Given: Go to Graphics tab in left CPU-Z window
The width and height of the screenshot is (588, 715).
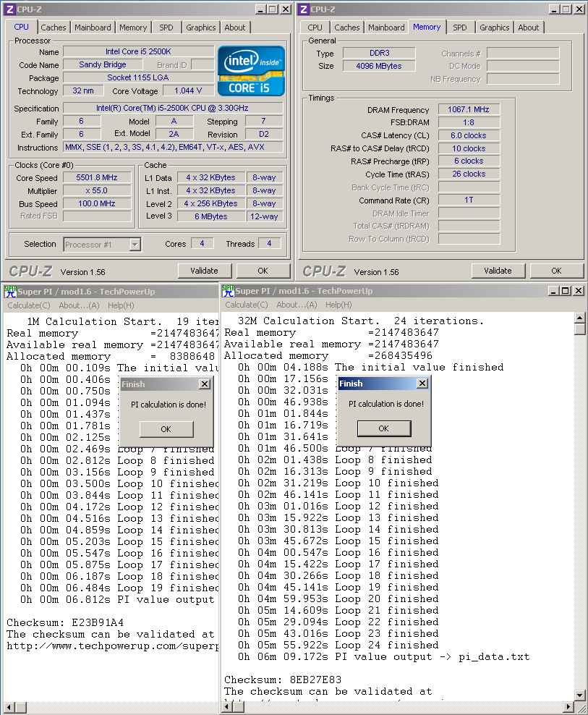Looking at the screenshot, I should [x=200, y=27].
